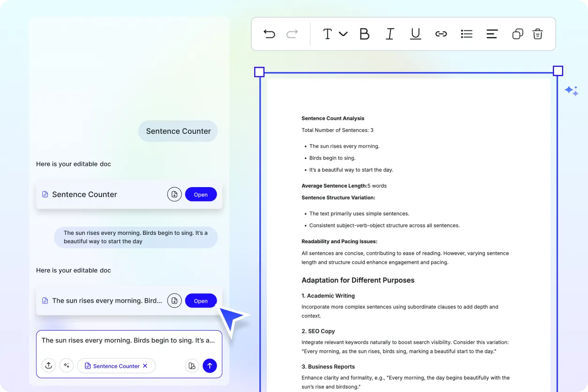Remove the Sentence Counter attachment chip

[145, 366]
